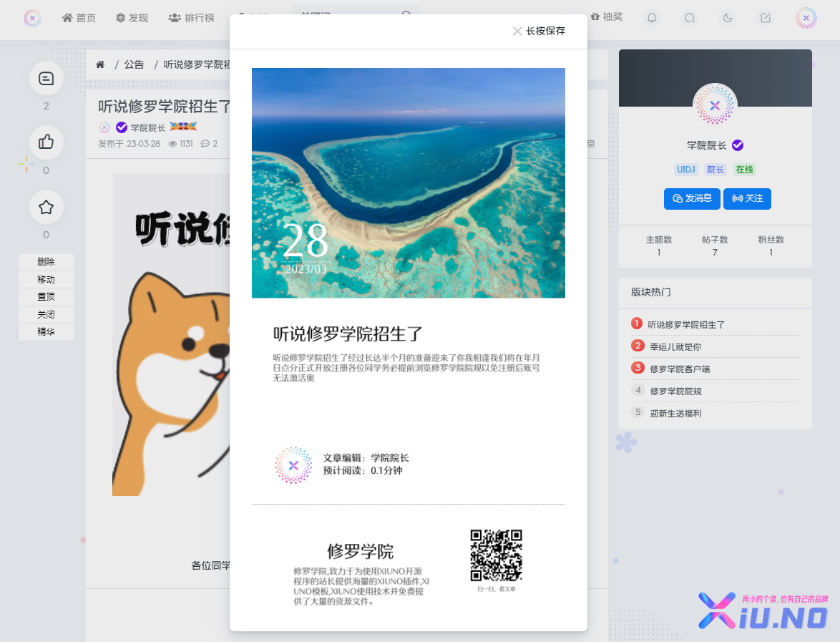Image resolution: width=840 pixels, height=642 pixels.
Task: Mark post as 精华 featured
Action: pyautogui.click(x=46, y=331)
